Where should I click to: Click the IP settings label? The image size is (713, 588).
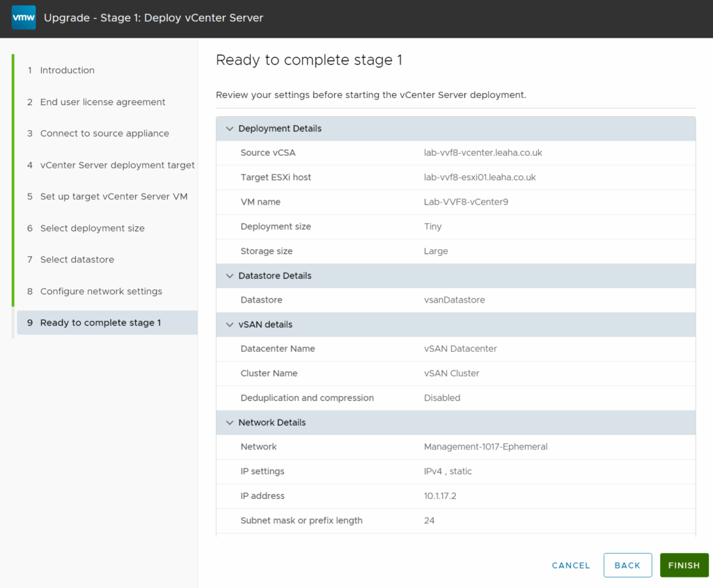pos(262,471)
